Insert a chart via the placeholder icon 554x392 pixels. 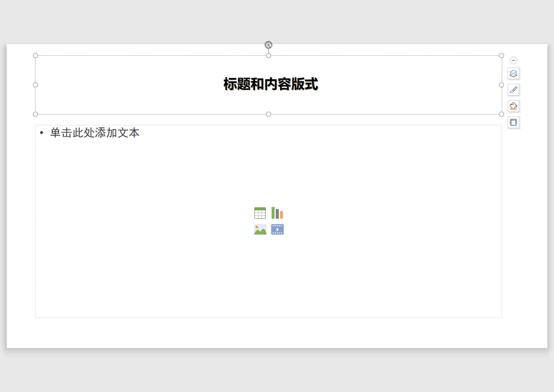click(x=278, y=213)
